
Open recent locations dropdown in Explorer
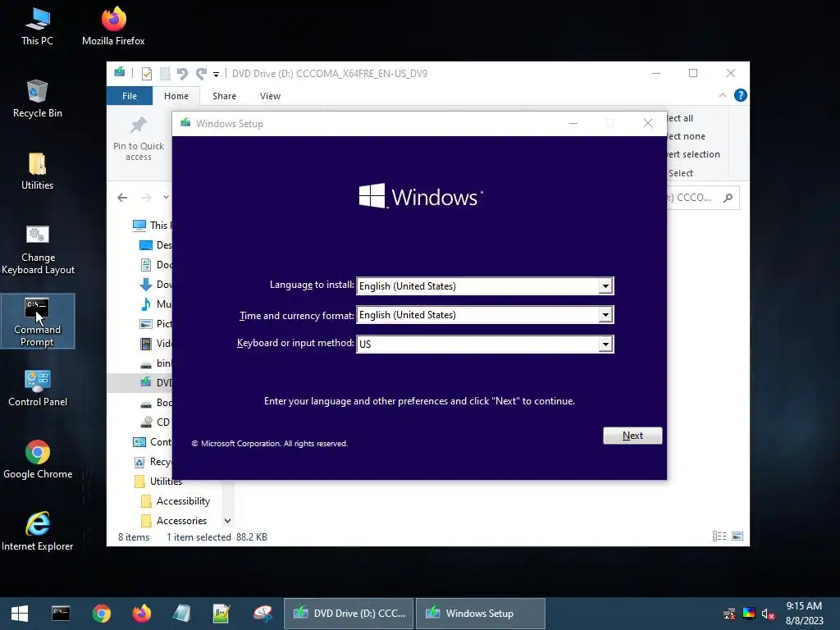coord(166,198)
